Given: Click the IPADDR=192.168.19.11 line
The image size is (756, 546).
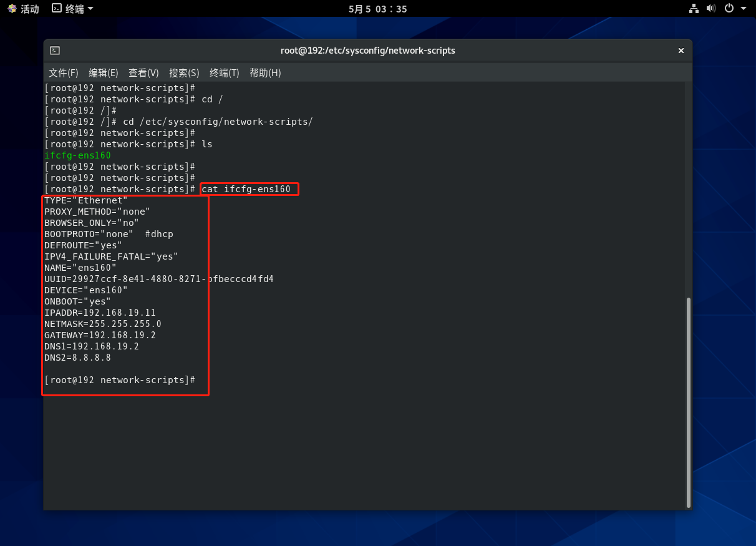Looking at the screenshot, I should [100, 313].
